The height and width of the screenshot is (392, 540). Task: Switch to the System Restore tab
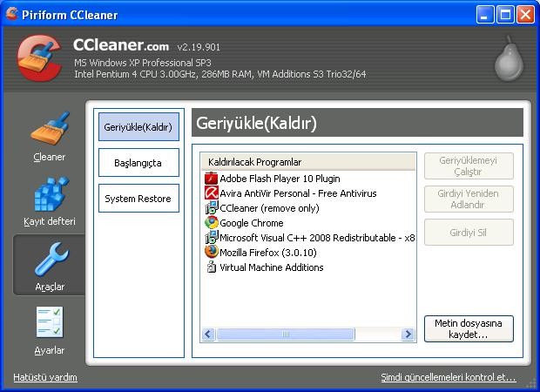(138, 199)
